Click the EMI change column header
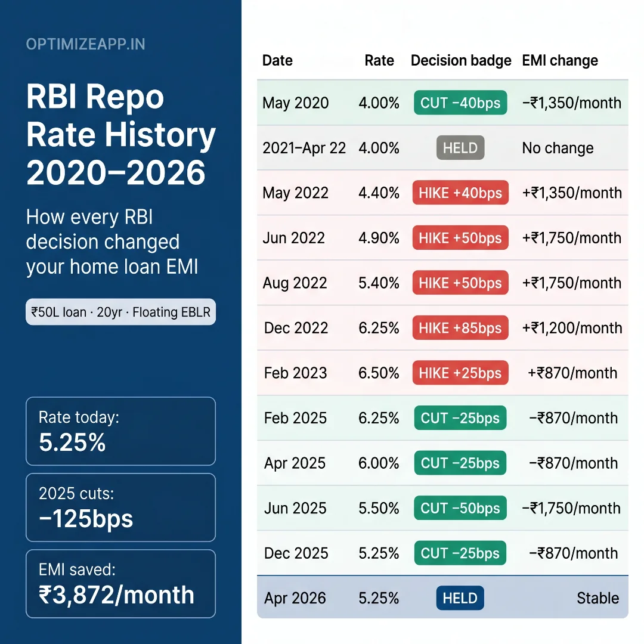Screen dimensions: 644x644 point(560,60)
